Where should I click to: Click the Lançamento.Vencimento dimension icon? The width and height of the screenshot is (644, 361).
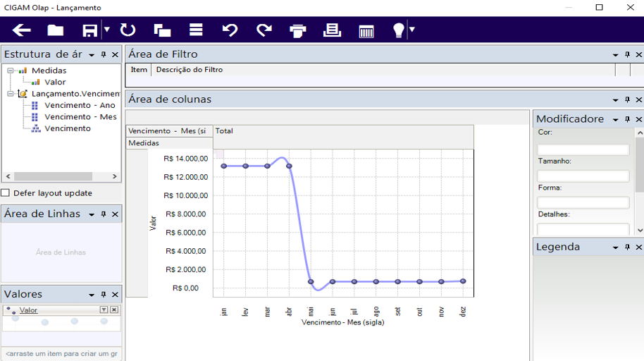(23, 94)
